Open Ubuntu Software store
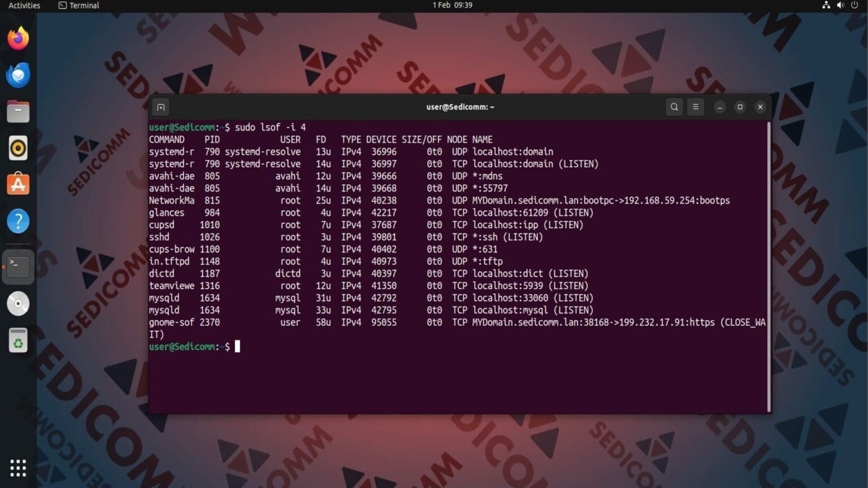The height and width of the screenshot is (488, 868). pos(18,185)
